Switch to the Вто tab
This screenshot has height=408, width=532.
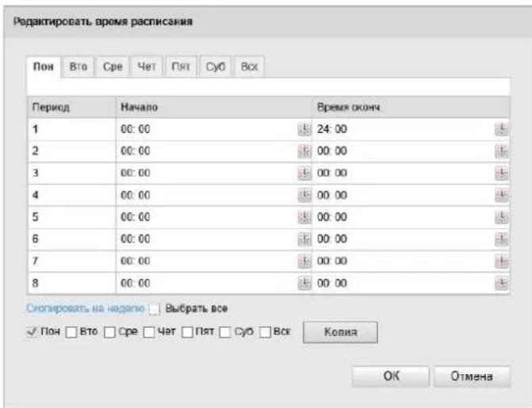pos(78,67)
